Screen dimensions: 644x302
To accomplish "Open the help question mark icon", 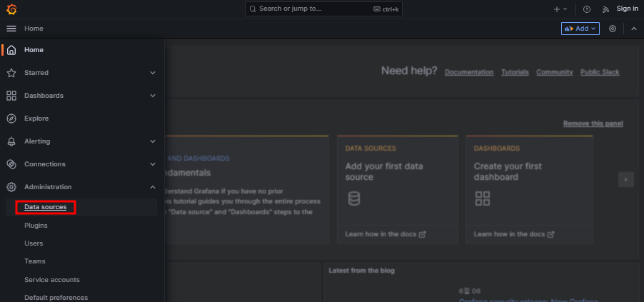I will click(587, 9).
